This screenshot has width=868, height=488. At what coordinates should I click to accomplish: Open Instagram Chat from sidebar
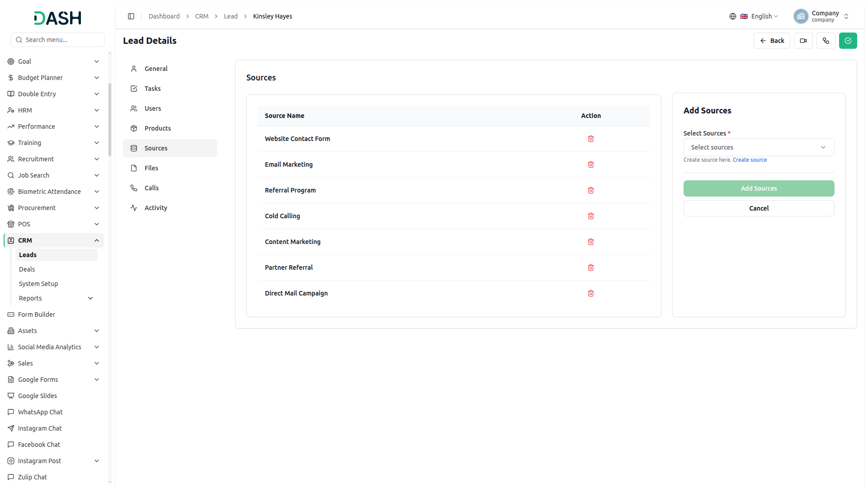click(x=54, y=428)
